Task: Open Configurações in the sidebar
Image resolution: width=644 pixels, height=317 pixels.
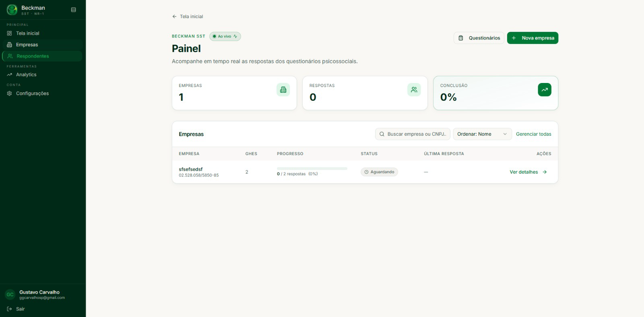Action: (x=42, y=93)
